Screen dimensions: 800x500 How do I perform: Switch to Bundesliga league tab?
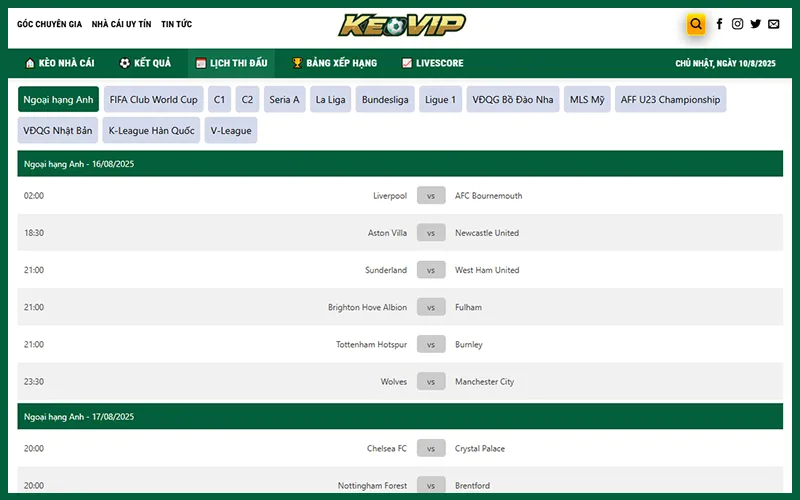click(x=385, y=100)
